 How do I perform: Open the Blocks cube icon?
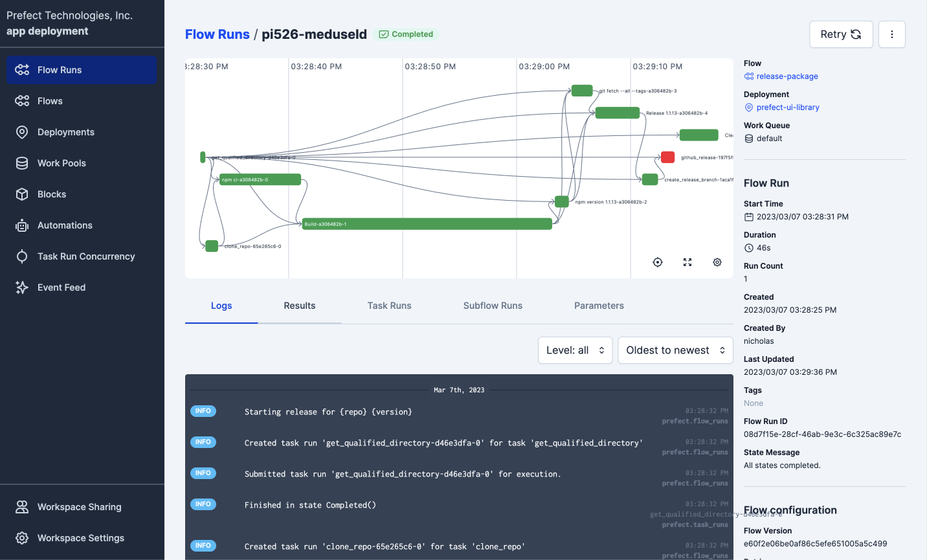point(22,194)
